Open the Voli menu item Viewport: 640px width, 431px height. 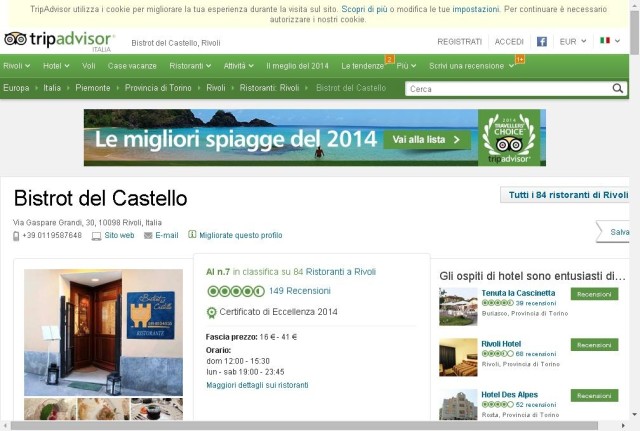coord(89,66)
